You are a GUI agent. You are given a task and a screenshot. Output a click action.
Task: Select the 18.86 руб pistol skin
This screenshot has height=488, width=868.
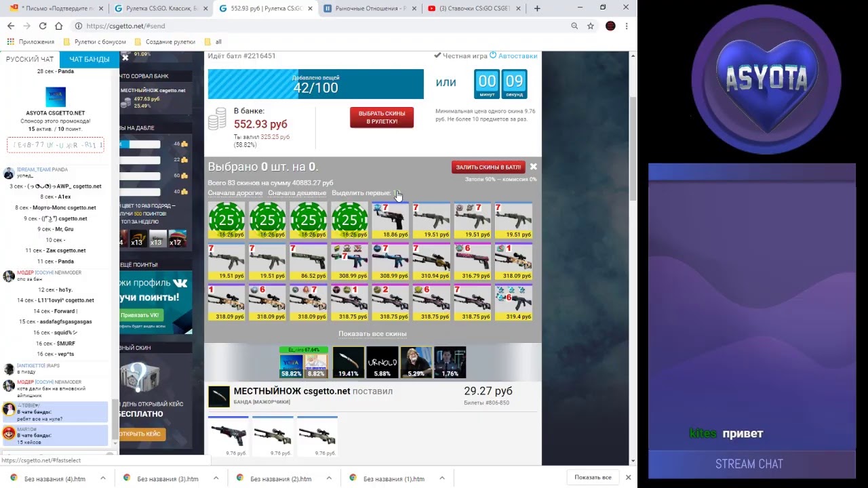391,221
